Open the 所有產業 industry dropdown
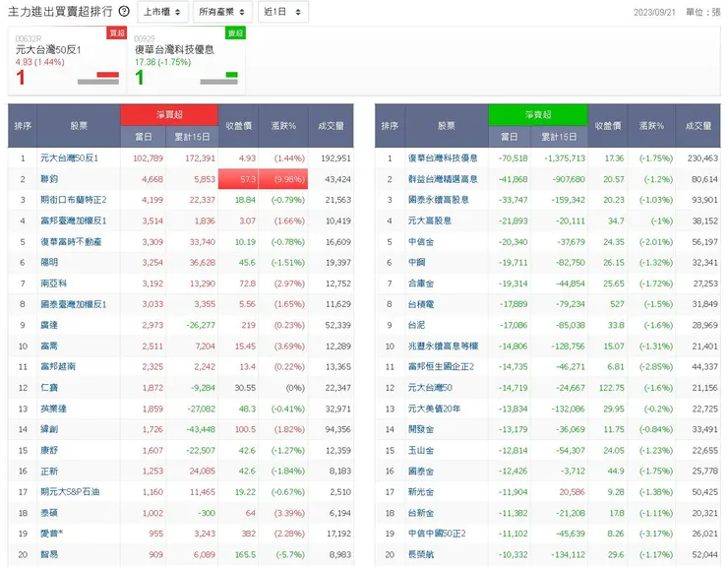The image size is (728, 567). click(x=222, y=12)
